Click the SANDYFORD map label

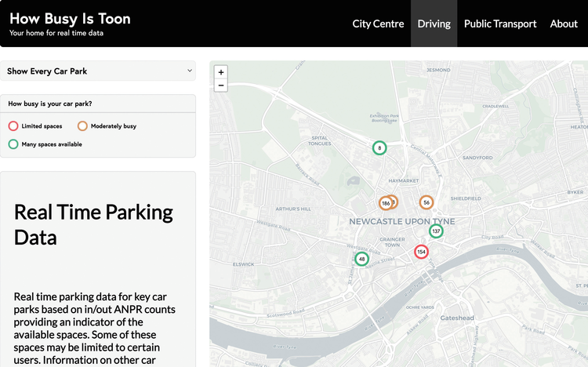point(477,158)
